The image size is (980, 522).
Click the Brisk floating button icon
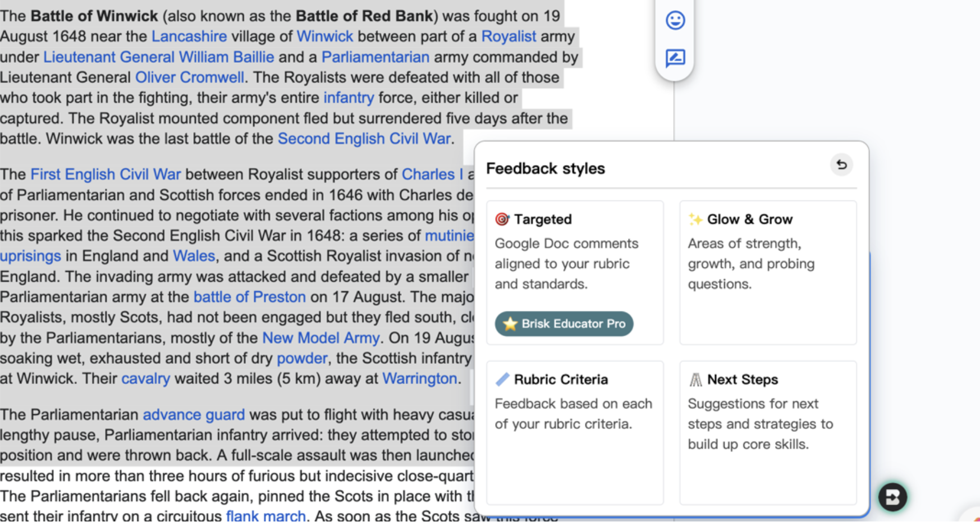892,497
